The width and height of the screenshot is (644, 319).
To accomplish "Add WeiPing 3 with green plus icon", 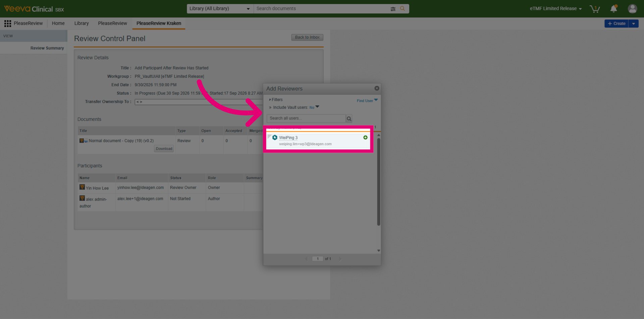I will (365, 138).
